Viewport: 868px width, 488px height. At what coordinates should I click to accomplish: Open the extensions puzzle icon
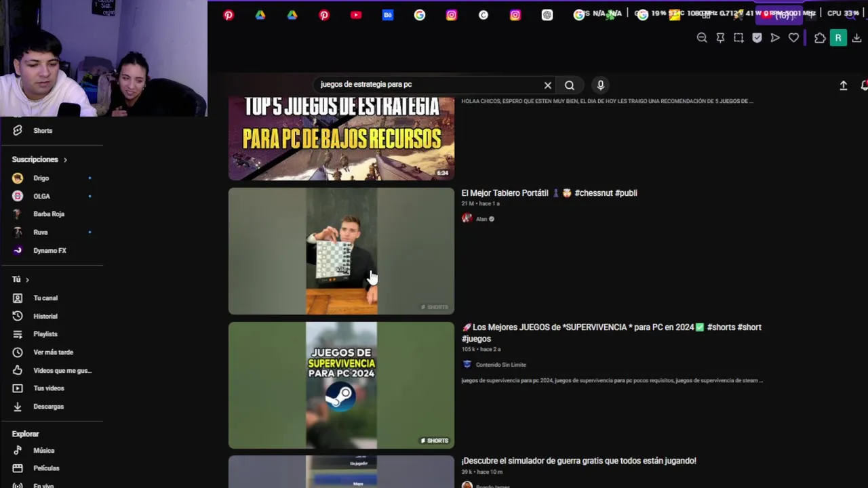(x=820, y=38)
